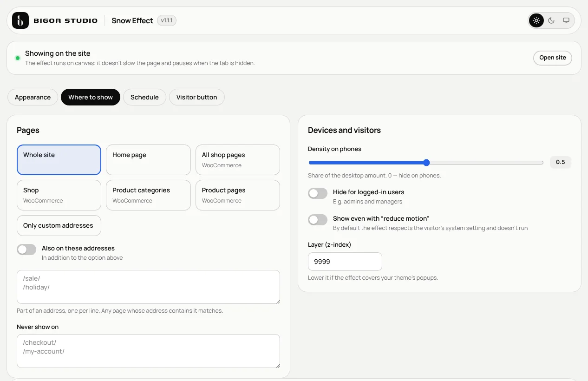Open the Appearance tab

33,97
